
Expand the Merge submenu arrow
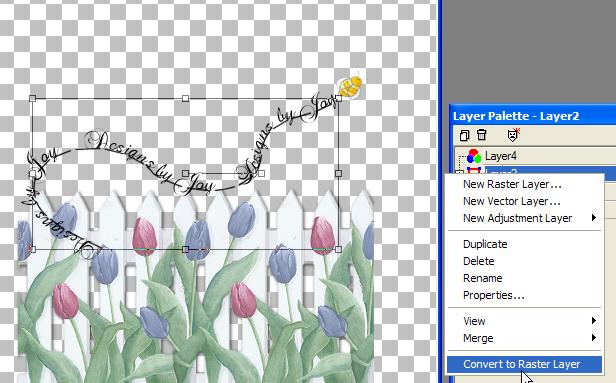coord(594,337)
